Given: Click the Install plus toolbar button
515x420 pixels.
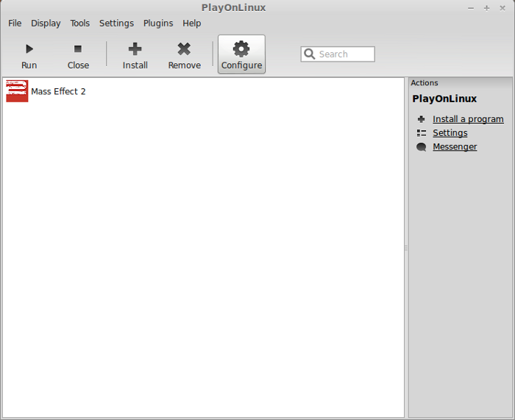Looking at the screenshot, I should click(x=135, y=55).
